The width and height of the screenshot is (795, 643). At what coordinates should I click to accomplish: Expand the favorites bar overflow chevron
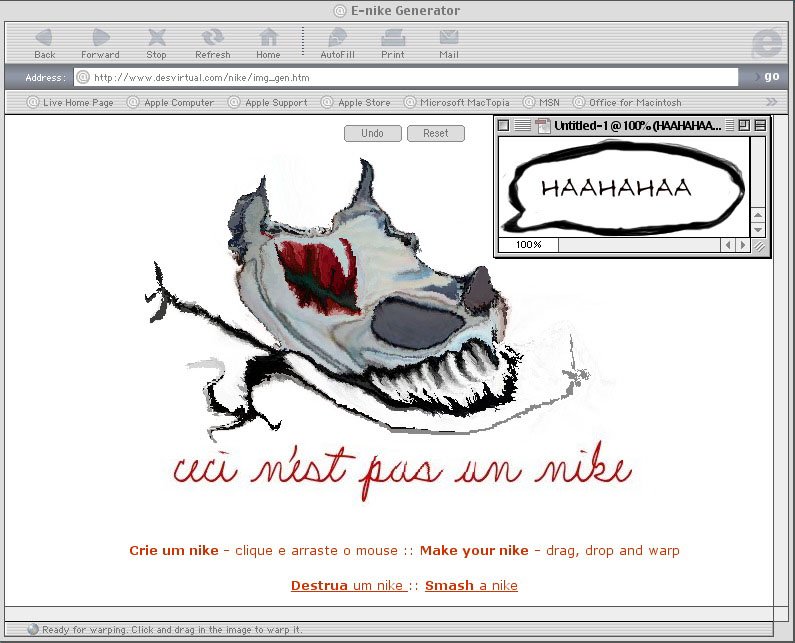pyautogui.click(x=771, y=102)
